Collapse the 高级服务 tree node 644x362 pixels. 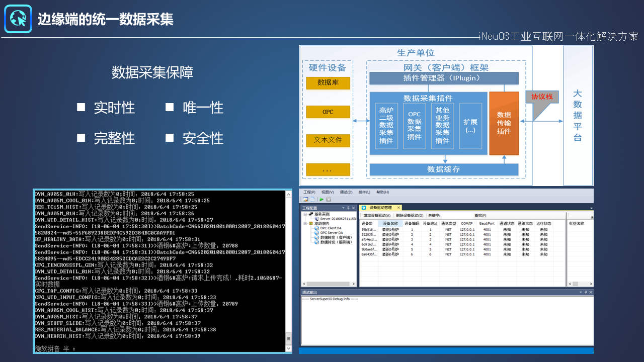pyautogui.click(x=304, y=223)
